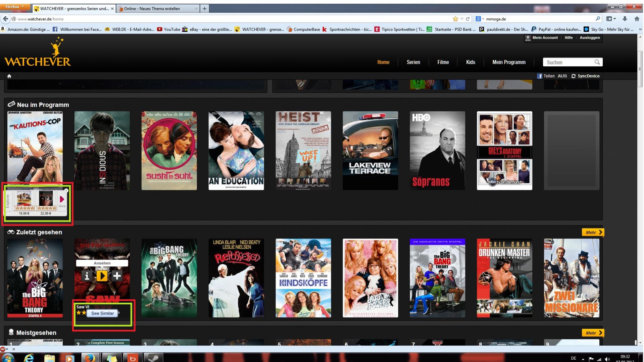Open YouTube bookmark
This screenshot has height=362, width=644.
168,30
